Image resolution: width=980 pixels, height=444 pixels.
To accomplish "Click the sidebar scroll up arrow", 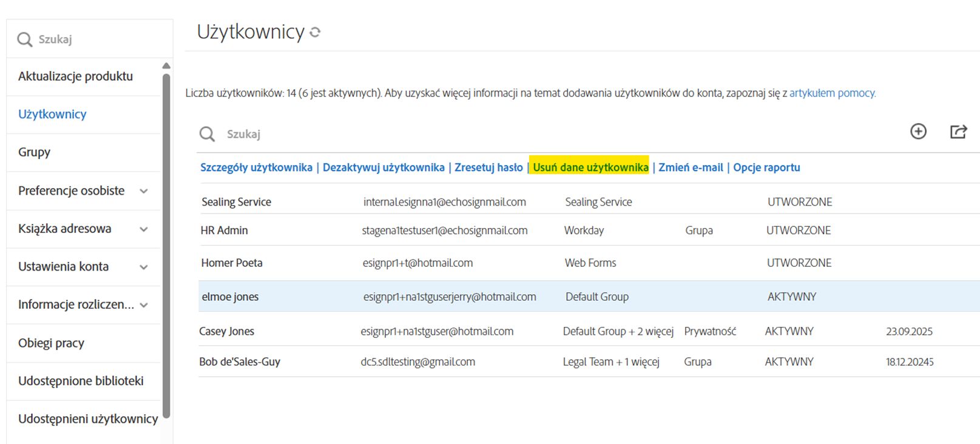I will pos(166,66).
